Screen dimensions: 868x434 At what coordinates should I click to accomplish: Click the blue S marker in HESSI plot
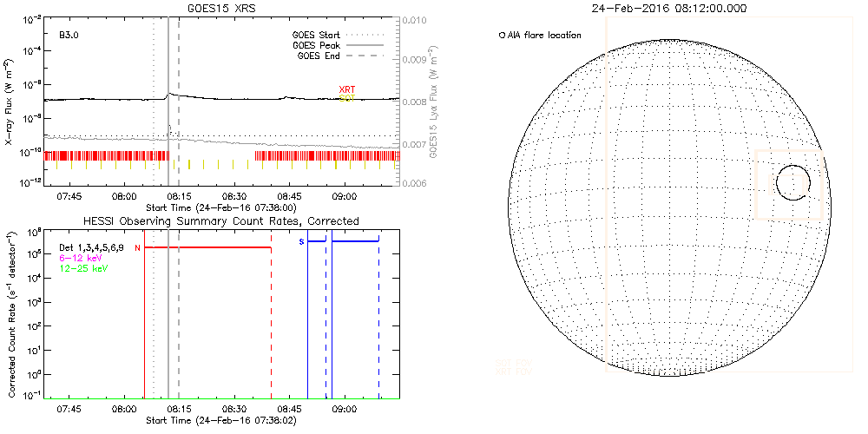point(301,240)
